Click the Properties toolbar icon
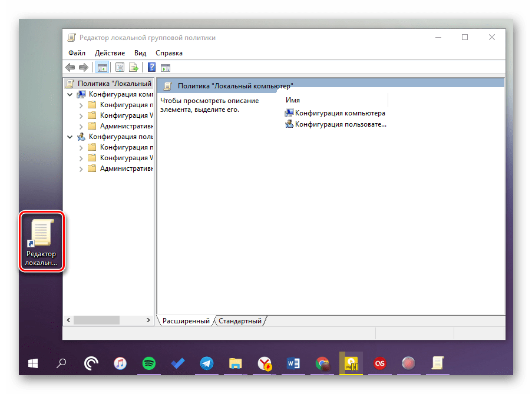Image resolution: width=532 pixels, height=394 pixels. (x=120, y=67)
